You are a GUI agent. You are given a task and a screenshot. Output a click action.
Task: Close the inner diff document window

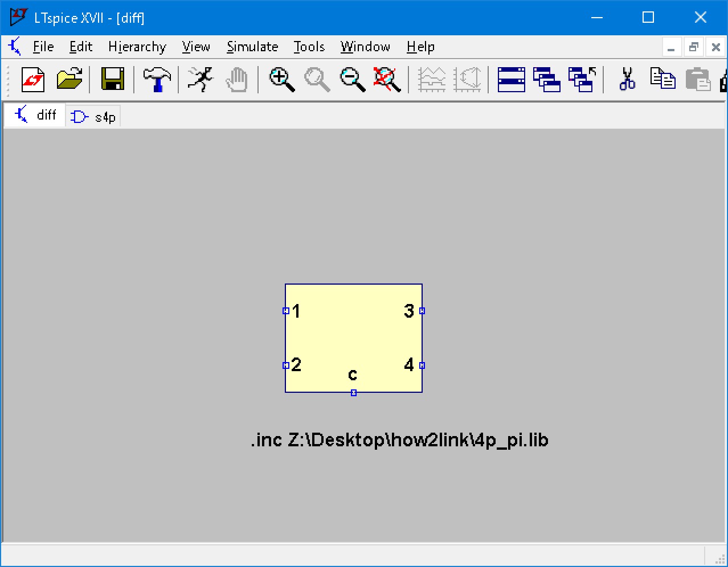715,47
